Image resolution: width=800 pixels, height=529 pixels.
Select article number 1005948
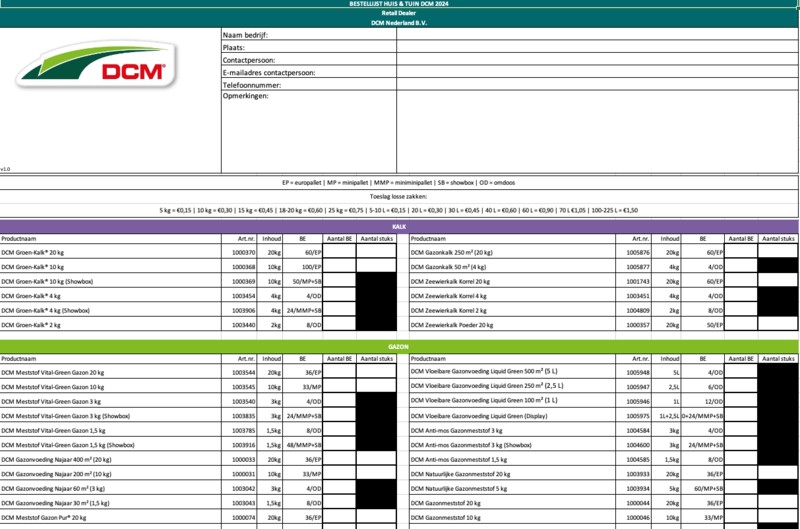[638, 372]
